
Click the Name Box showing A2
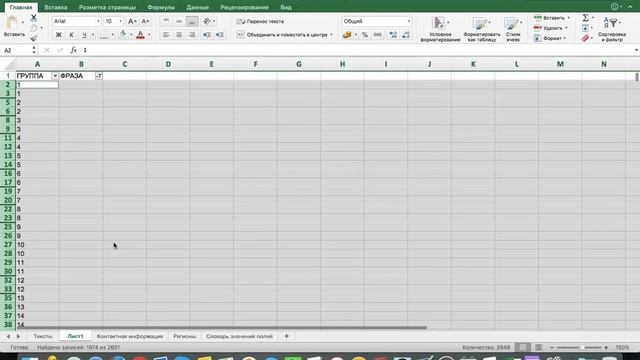(16, 50)
